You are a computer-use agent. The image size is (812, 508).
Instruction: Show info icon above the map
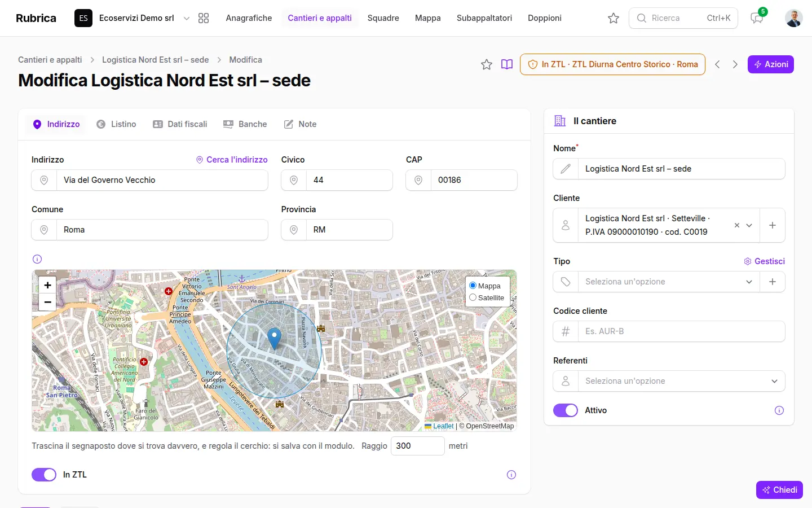pos(37,259)
